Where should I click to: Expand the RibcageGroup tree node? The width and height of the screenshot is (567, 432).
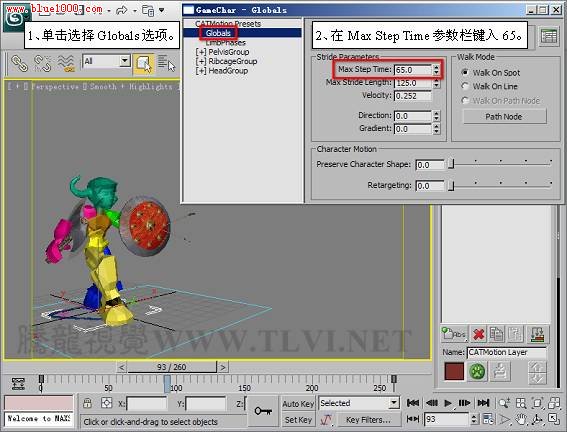click(x=201, y=61)
